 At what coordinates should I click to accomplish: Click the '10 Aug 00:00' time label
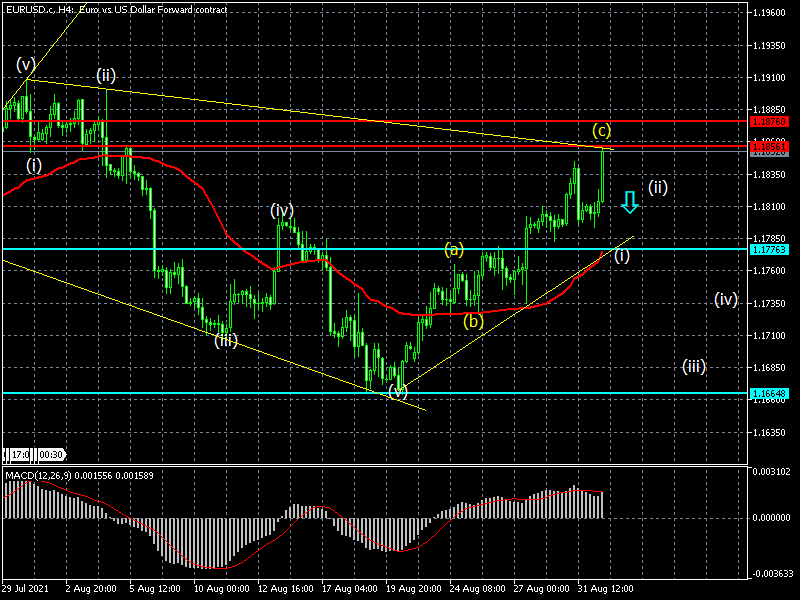click(x=221, y=589)
